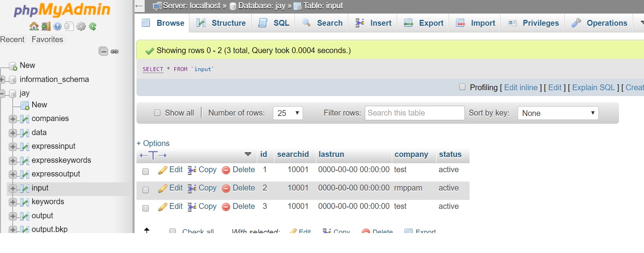The height and width of the screenshot is (253, 644).
Task: Click the information_schema database icon
Action: point(13,80)
